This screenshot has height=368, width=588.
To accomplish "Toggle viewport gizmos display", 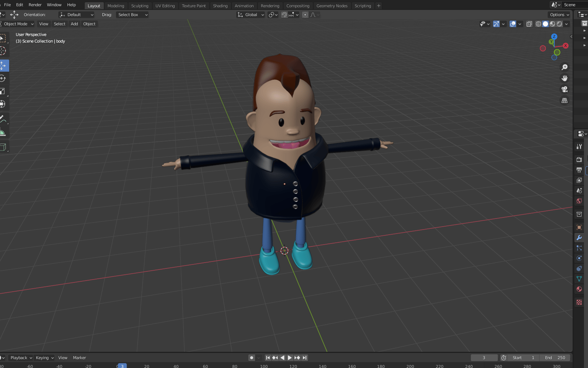I will tap(496, 24).
